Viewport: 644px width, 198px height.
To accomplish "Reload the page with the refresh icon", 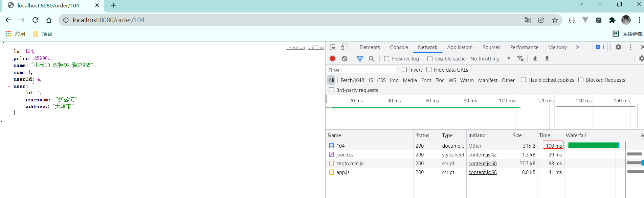I will pyautogui.click(x=36, y=20).
